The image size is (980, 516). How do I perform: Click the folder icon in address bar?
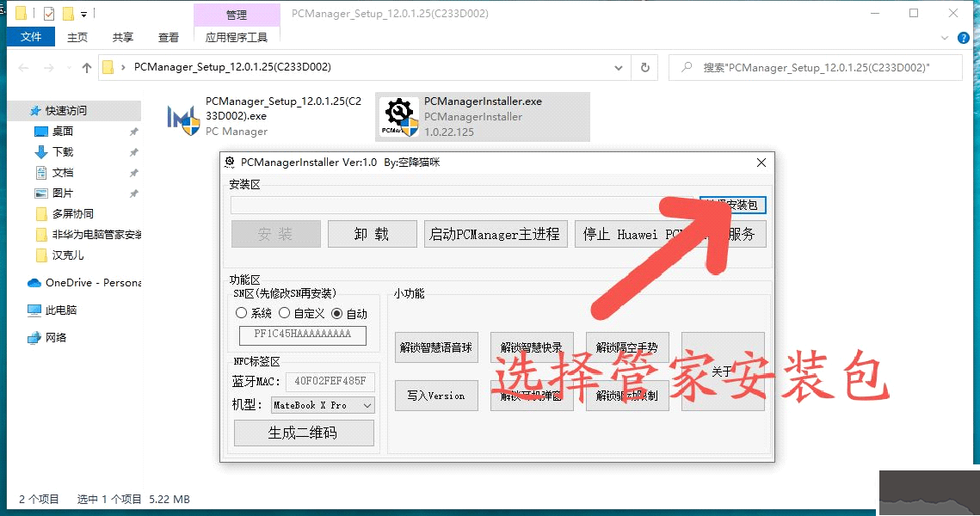108,67
